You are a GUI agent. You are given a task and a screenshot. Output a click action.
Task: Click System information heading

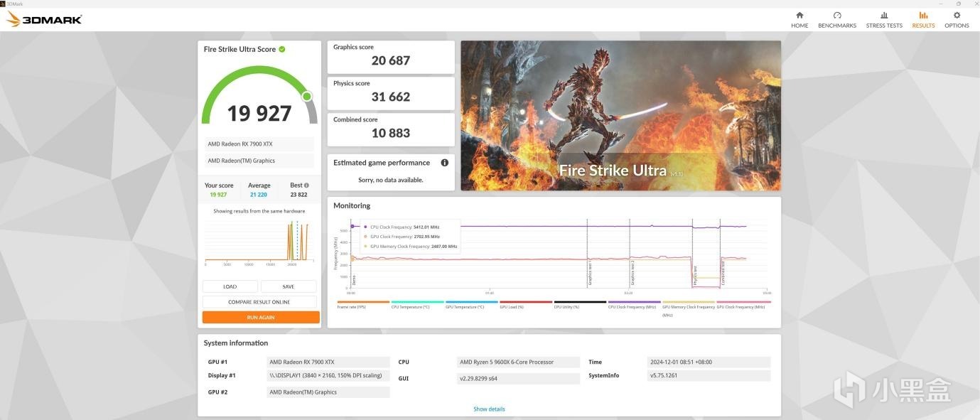click(236, 343)
